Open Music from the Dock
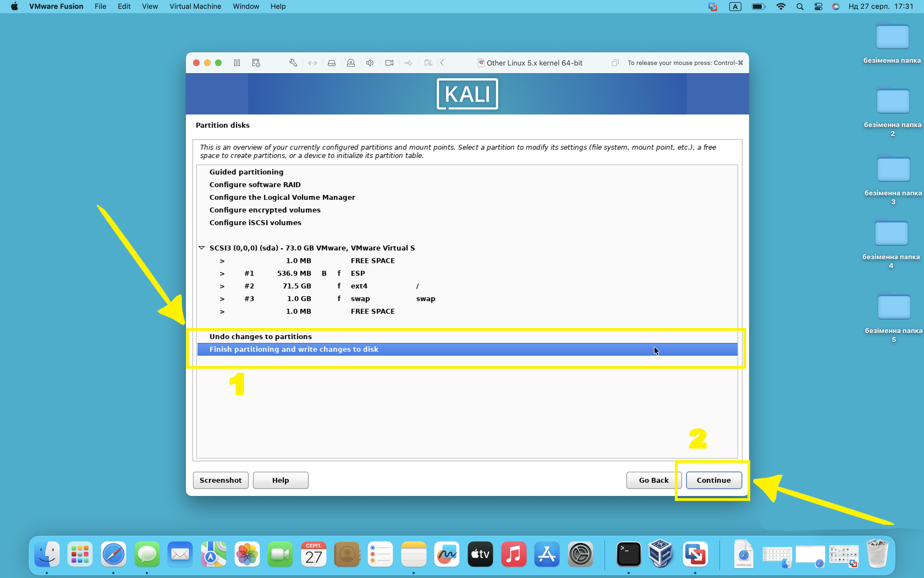This screenshot has width=924, height=578. point(513,554)
